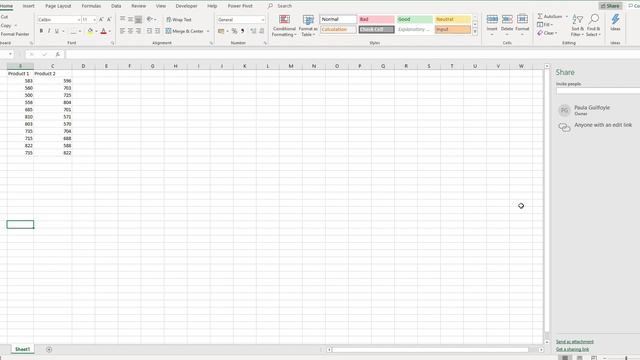This screenshot has height=360, width=640.
Task: Open the Formulas ribbon tab
Action: click(x=91, y=6)
